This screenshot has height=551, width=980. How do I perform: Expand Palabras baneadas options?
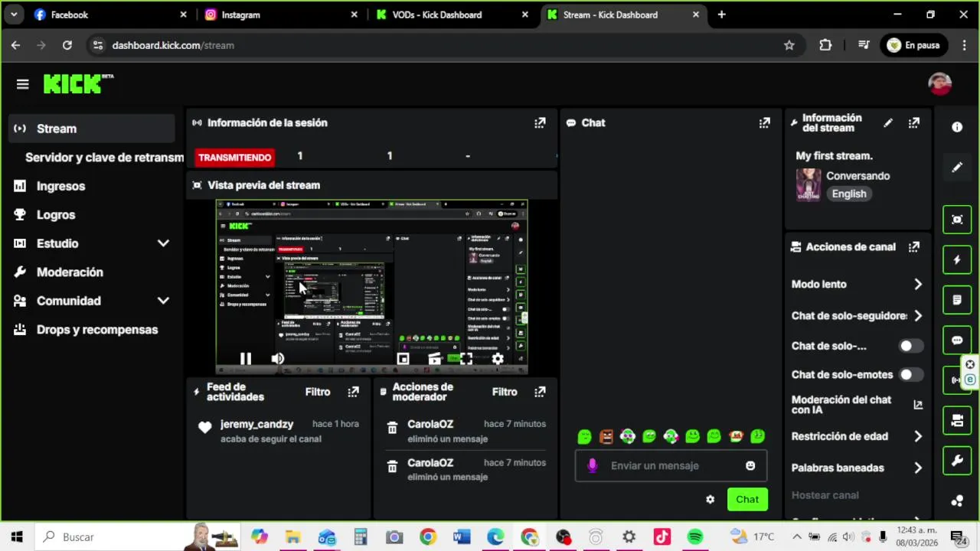pos(918,468)
